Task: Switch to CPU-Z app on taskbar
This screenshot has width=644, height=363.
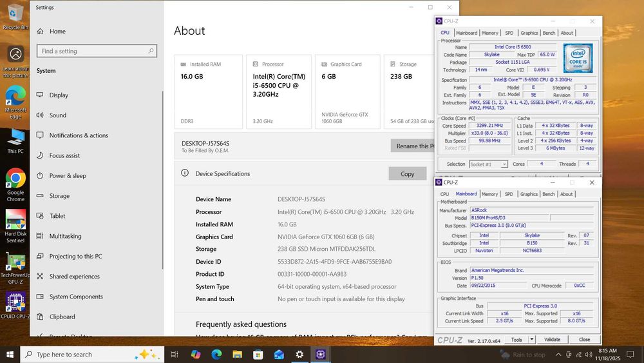Action: point(321,355)
